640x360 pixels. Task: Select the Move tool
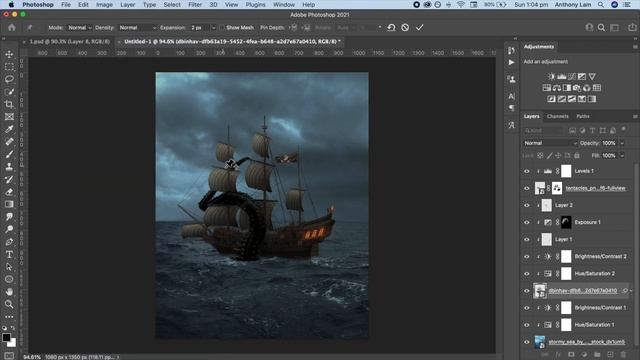point(9,54)
